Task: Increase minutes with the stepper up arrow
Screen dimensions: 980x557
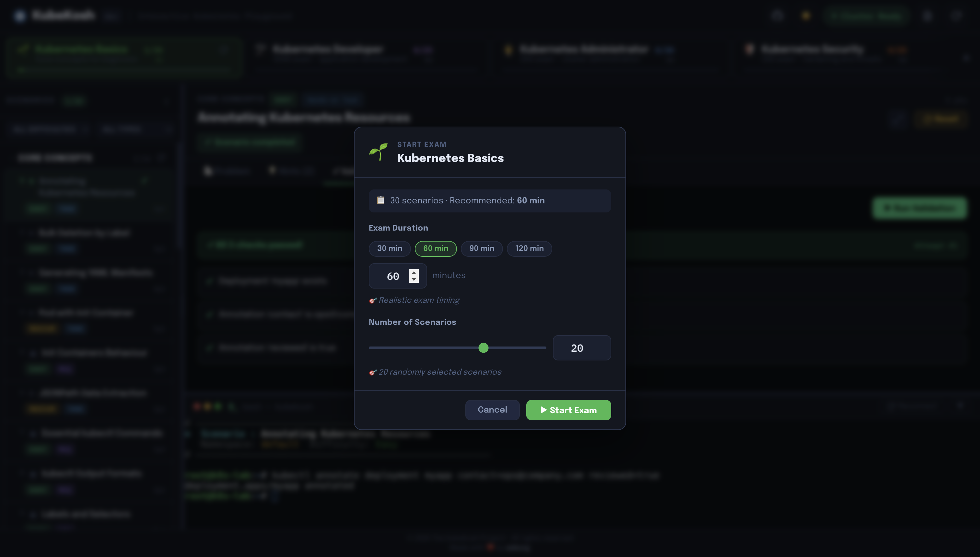Action: (414, 272)
